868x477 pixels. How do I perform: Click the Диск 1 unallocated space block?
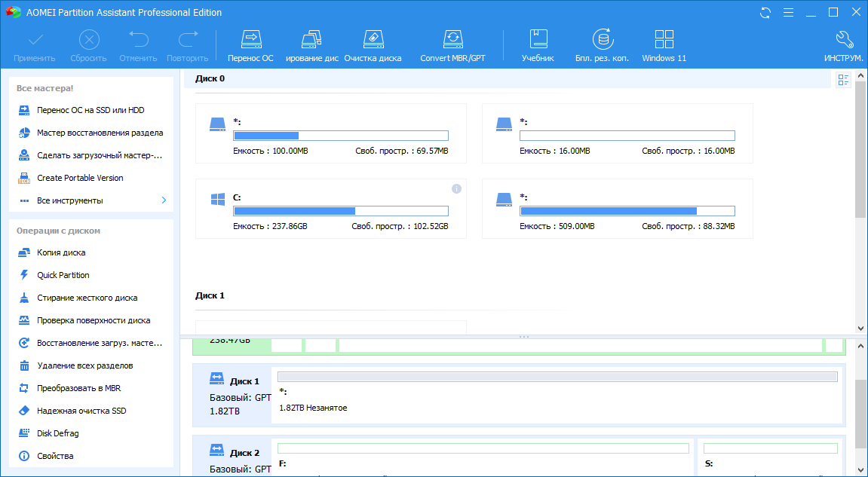click(558, 396)
